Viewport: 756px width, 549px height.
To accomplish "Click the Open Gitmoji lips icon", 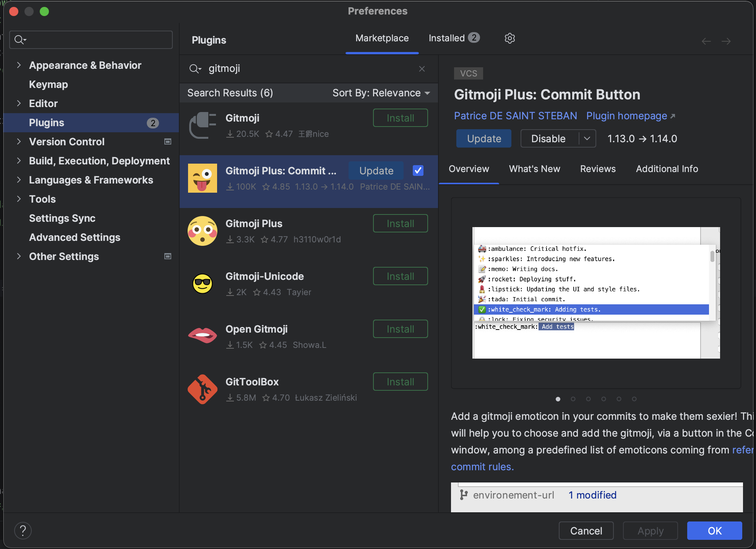I will coord(203,336).
